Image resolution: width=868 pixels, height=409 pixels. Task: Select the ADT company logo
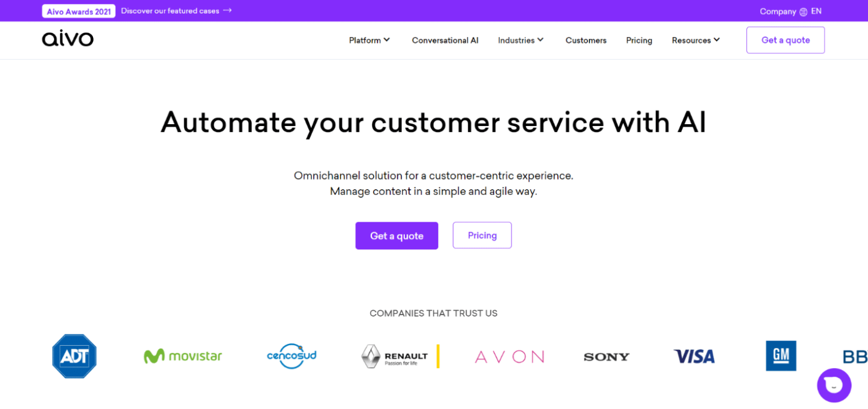pyautogui.click(x=74, y=356)
